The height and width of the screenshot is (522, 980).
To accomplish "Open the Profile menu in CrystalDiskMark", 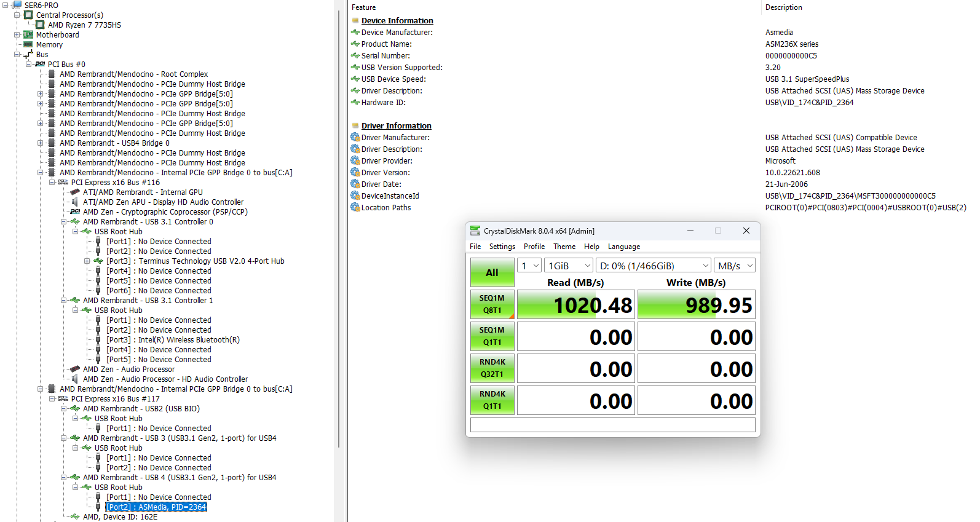I will [534, 247].
